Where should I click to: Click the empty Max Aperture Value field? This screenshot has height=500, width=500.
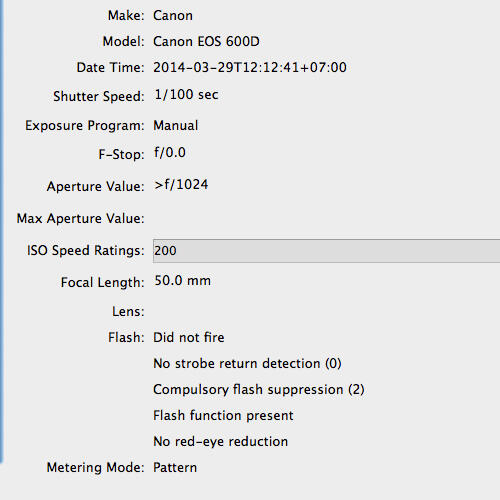326,218
